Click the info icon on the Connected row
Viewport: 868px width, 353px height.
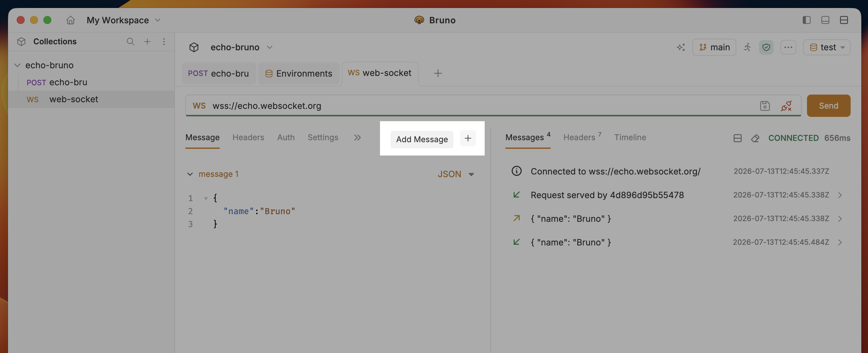(x=516, y=171)
